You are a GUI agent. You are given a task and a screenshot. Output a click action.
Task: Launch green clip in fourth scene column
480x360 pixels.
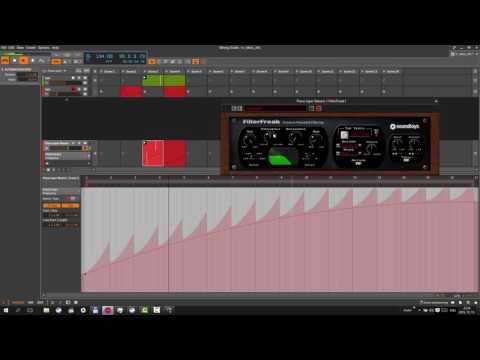[x=175, y=80]
